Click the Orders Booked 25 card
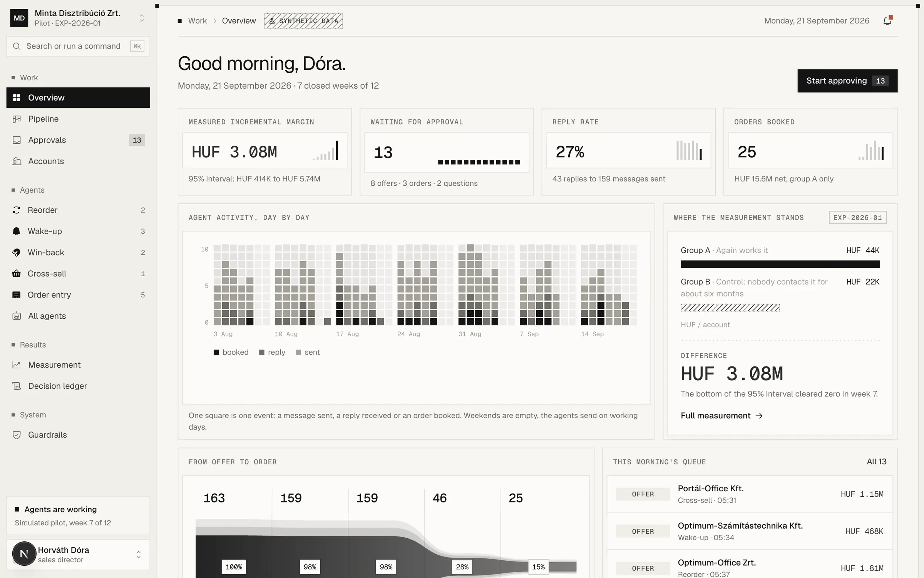Screen dimensions: 924x578 tap(810, 152)
